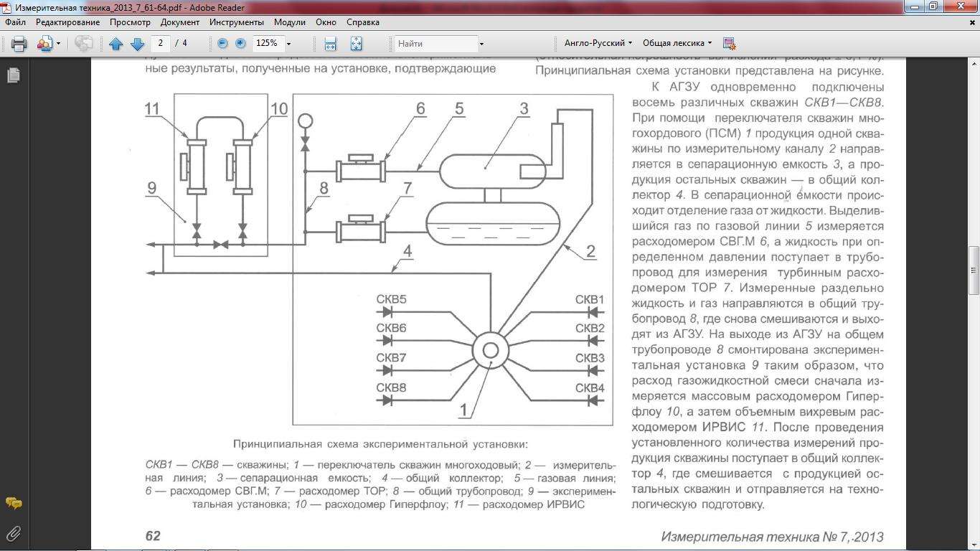This screenshot has width=980, height=551.
Task: Open the Общая лексика dictionary dropdown
Action: (677, 43)
